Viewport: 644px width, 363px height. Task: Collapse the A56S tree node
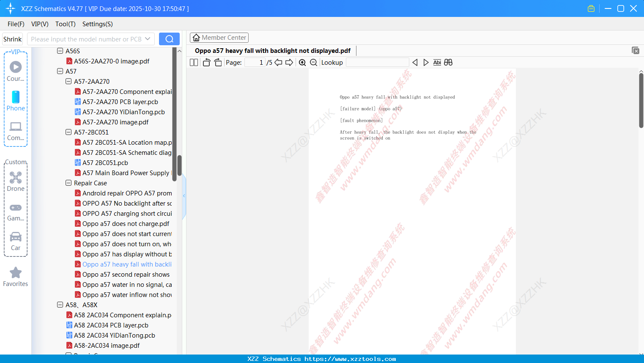pos(60,51)
